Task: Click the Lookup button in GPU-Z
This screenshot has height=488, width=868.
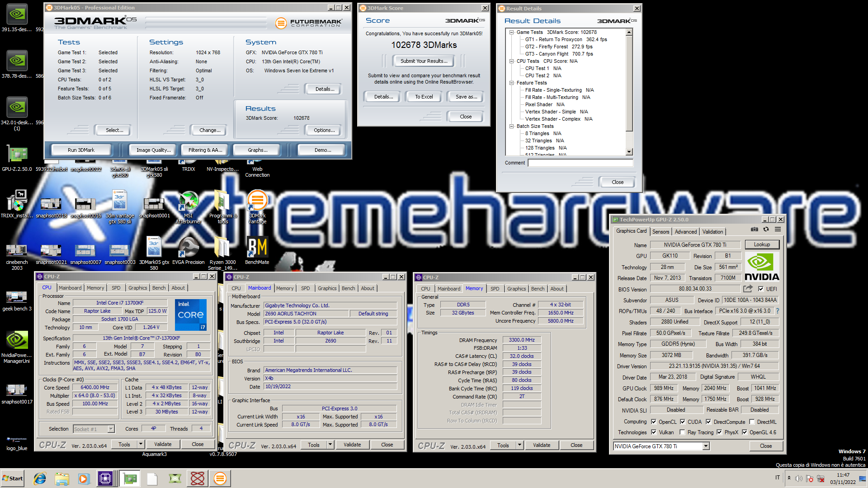Action: (x=762, y=244)
